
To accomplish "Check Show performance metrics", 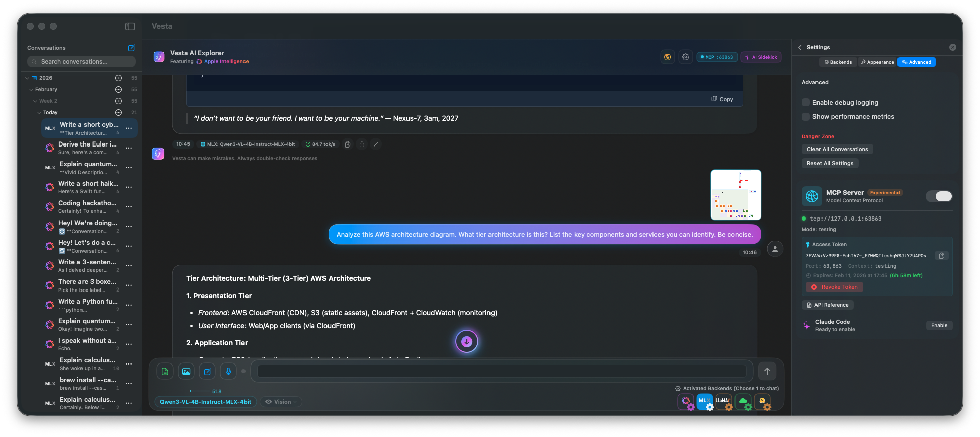I will [x=806, y=117].
